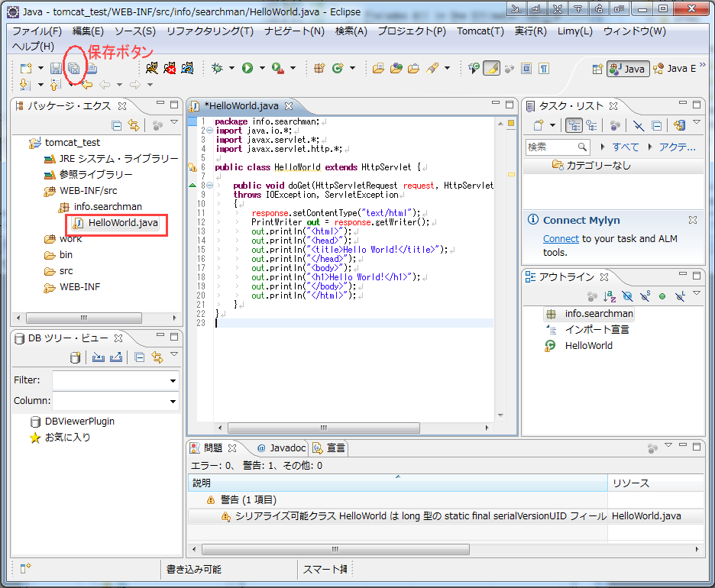Screen dimensions: 715x588
Task: Click Register Database icon in DB tree view
Action: 75,357
